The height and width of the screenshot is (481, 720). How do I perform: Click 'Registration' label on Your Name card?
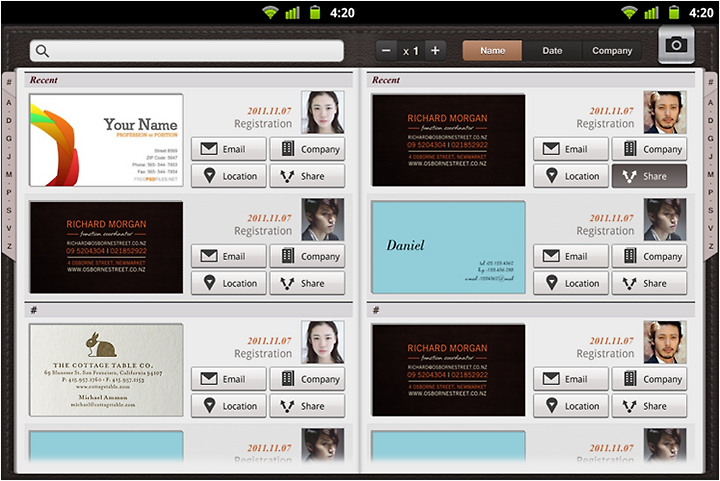tap(263, 124)
